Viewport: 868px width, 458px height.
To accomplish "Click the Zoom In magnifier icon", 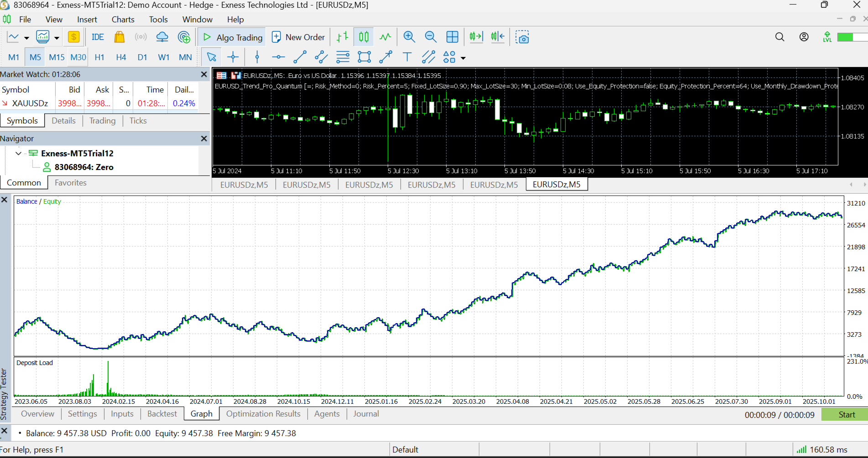I will click(409, 37).
